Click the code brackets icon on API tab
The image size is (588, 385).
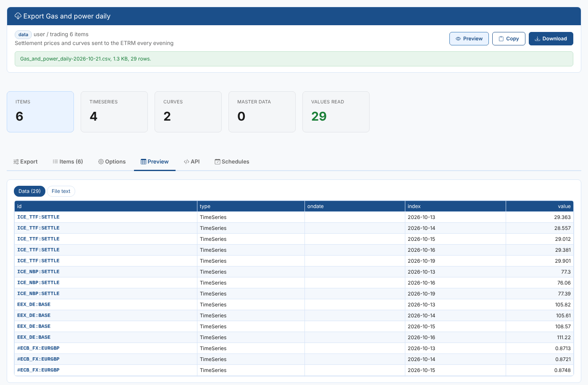click(186, 162)
